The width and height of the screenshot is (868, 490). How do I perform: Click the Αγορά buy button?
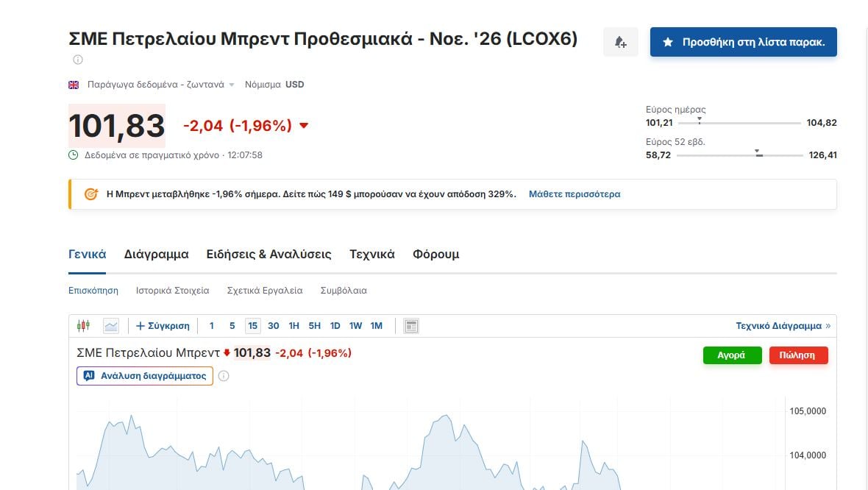(x=733, y=355)
